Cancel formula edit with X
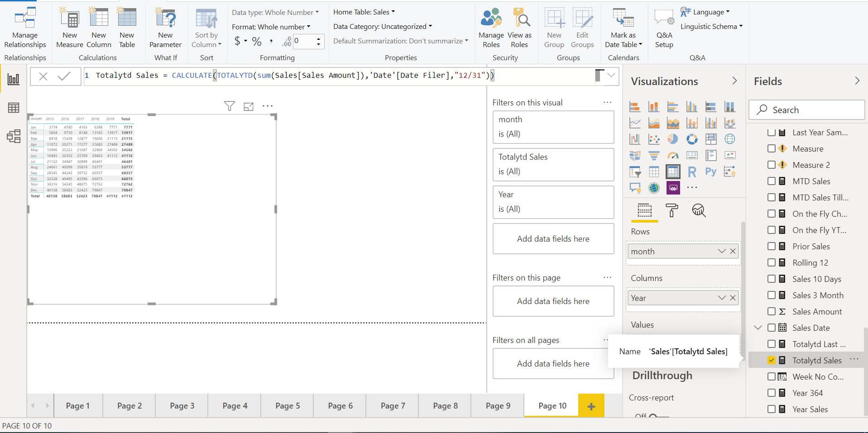Viewport: 868px width, 433px height. 43,76
